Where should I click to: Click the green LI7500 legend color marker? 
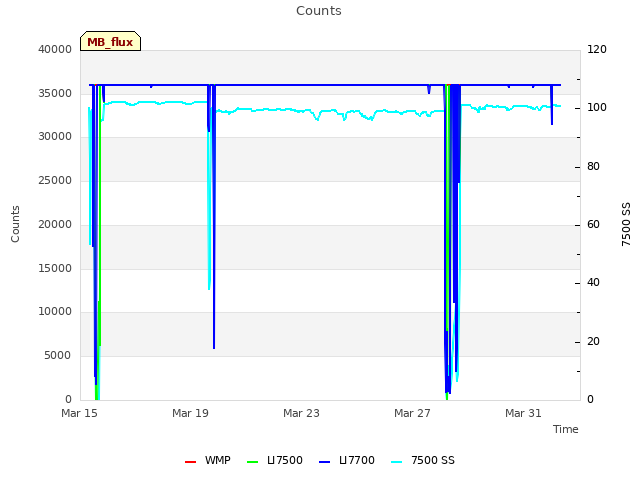[253, 462]
